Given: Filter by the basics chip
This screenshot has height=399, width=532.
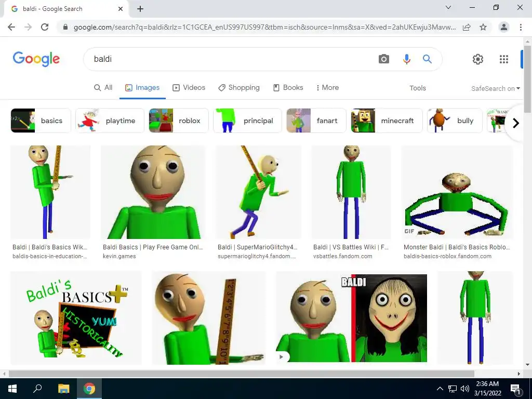Looking at the screenshot, I should pos(41,121).
